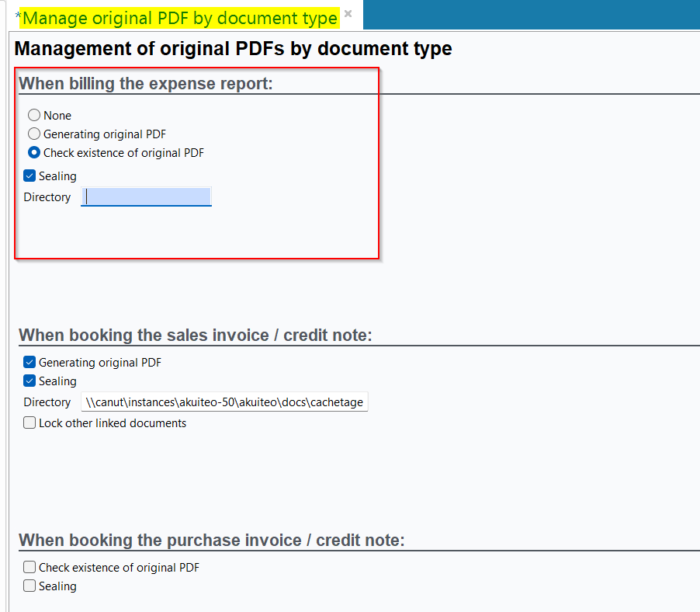Select the None radio option
700x612 pixels.
click(x=34, y=116)
